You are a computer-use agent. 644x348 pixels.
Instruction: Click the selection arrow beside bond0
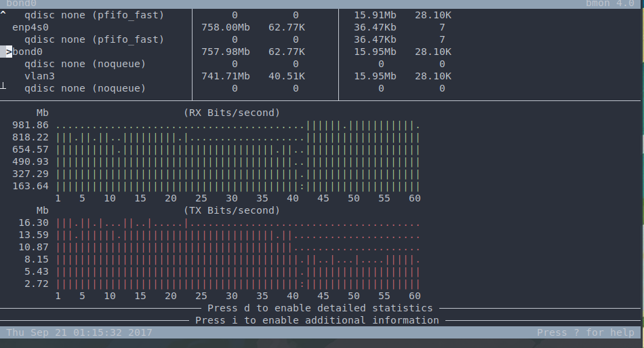(x=9, y=52)
